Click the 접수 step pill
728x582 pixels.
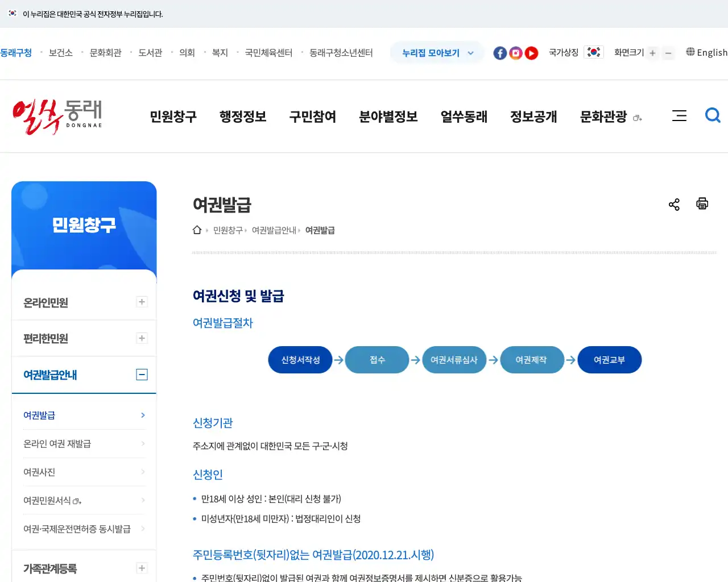tap(377, 360)
